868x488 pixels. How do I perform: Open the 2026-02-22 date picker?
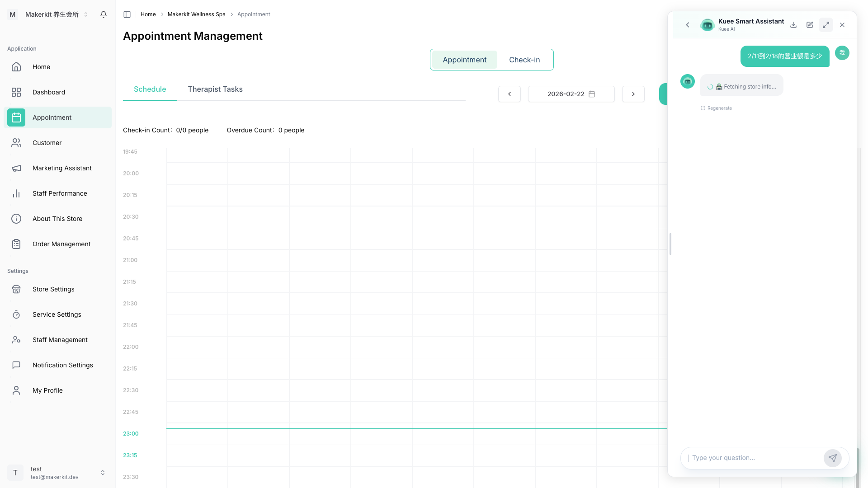click(x=571, y=94)
